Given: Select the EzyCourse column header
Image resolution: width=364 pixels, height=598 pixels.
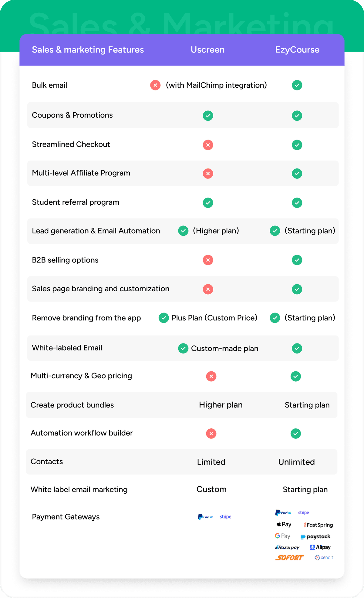Looking at the screenshot, I should point(297,50).
